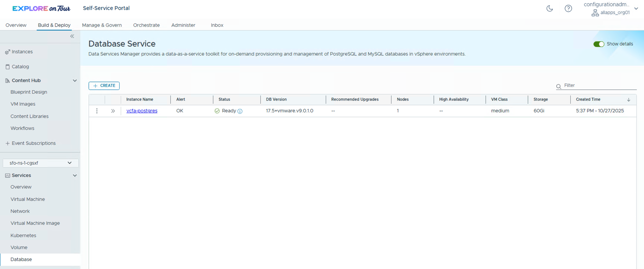Open the Orchestrate tab
The height and width of the screenshot is (269, 644).
pyautogui.click(x=146, y=25)
